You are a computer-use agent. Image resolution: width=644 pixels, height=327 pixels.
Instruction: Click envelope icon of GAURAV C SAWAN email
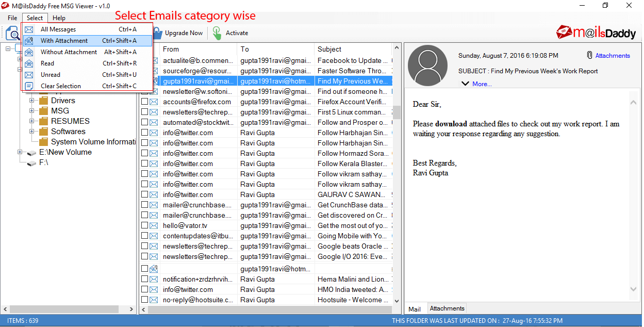click(x=154, y=194)
